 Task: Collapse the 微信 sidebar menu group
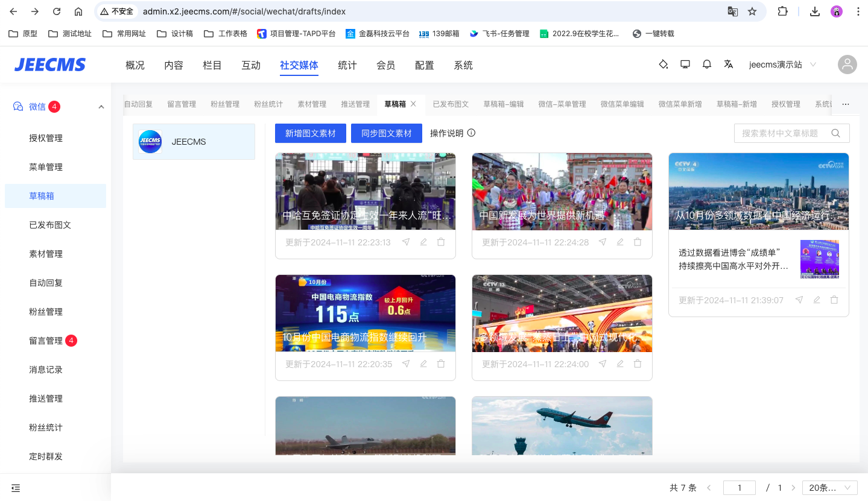point(101,107)
